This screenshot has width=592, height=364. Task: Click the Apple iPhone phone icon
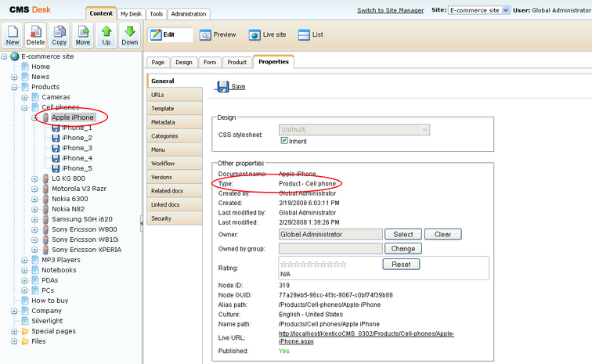click(x=45, y=117)
